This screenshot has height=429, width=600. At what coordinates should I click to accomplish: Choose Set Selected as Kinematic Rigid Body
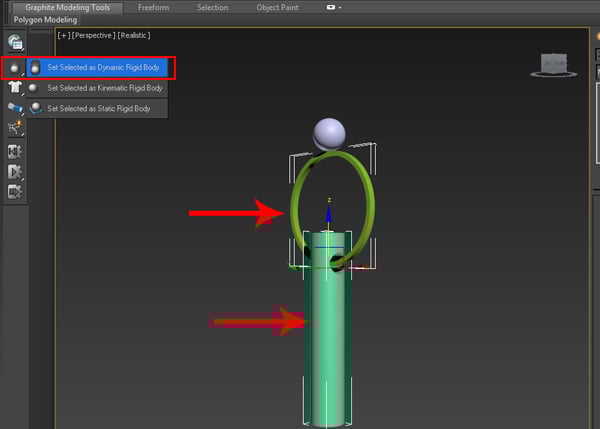coord(97,88)
